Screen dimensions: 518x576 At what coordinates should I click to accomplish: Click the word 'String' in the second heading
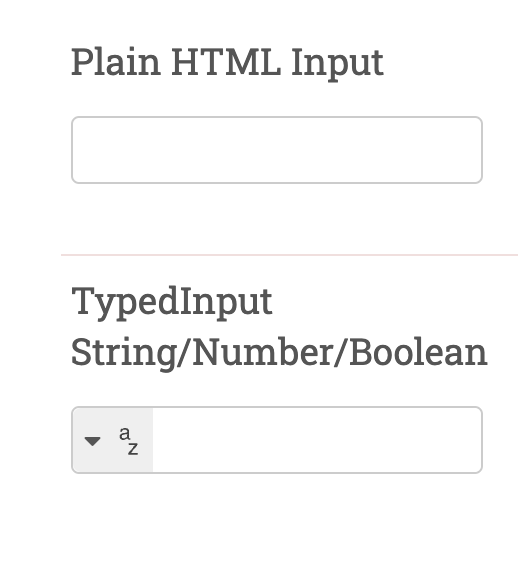tap(123, 354)
